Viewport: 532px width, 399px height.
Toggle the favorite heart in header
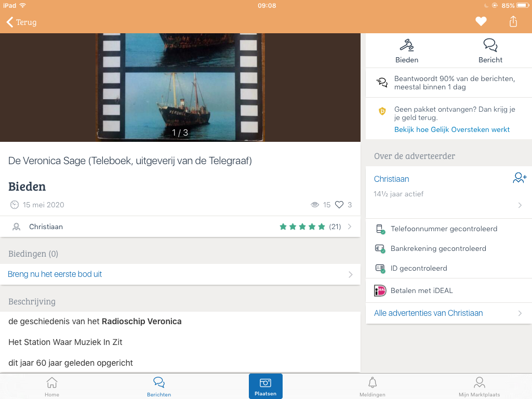pyautogui.click(x=481, y=21)
